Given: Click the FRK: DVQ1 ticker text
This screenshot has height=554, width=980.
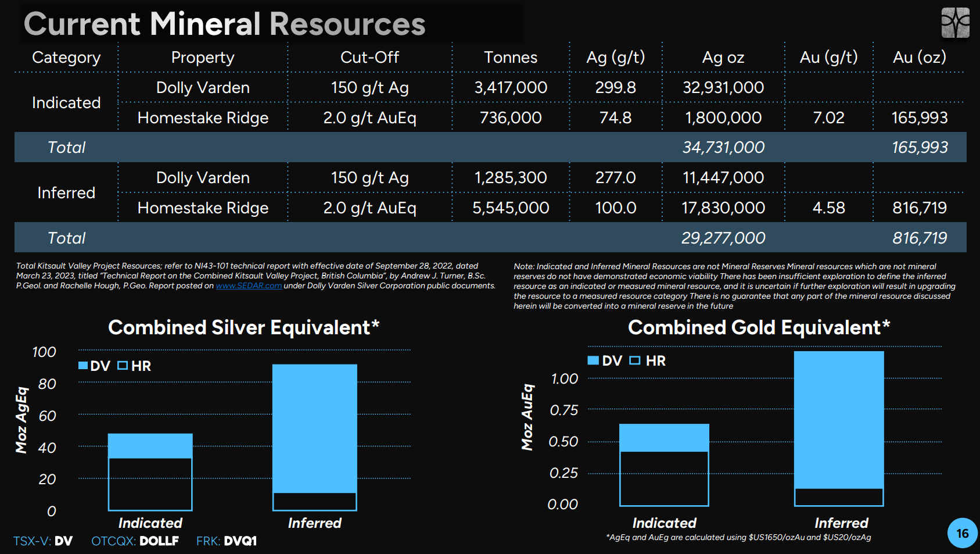Looking at the screenshot, I should click(x=227, y=541).
